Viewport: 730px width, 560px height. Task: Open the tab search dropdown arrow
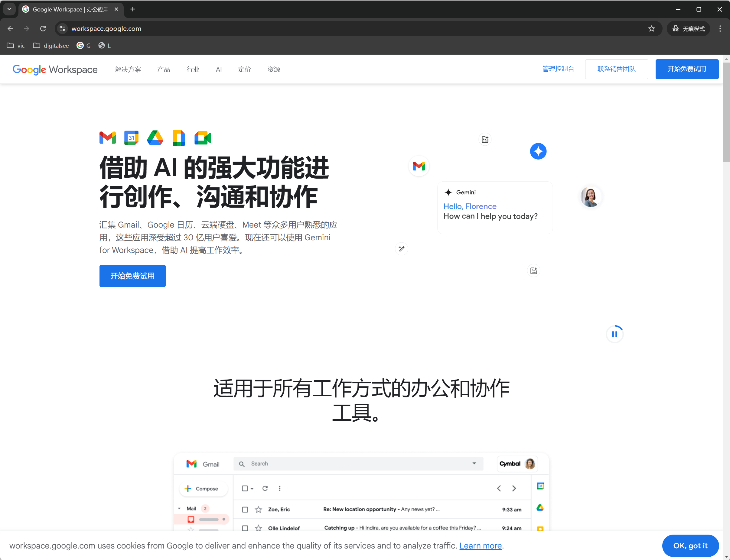(x=9, y=9)
